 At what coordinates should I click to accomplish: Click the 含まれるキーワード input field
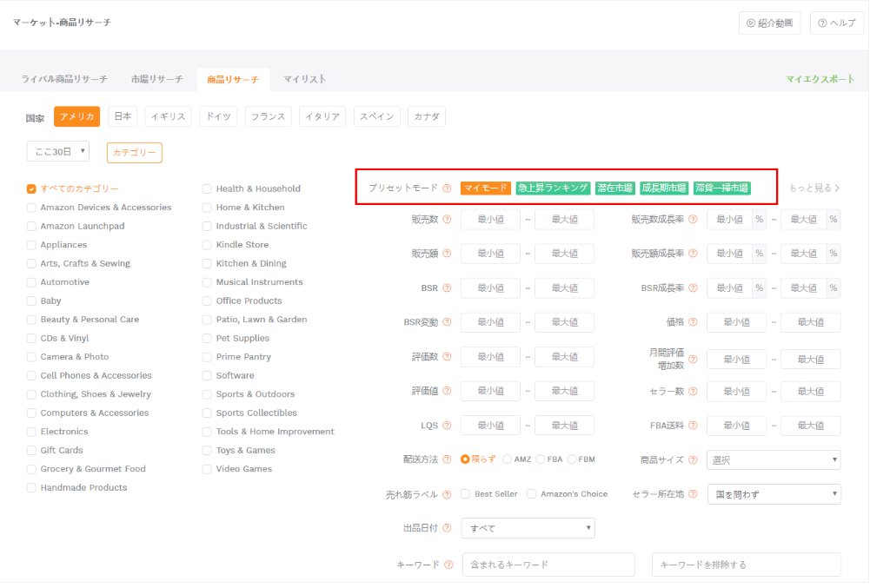click(548, 565)
